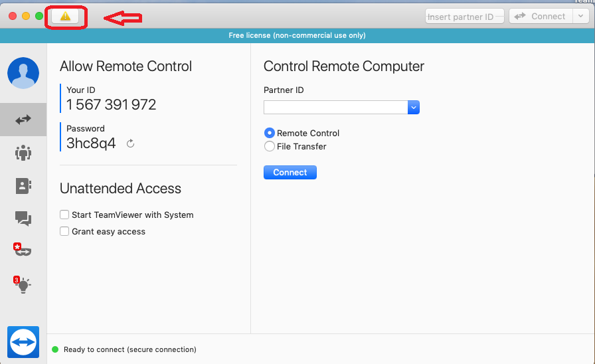Select the Remote Control radio option
Viewport: 595px width, 364px height.
click(269, 134)
